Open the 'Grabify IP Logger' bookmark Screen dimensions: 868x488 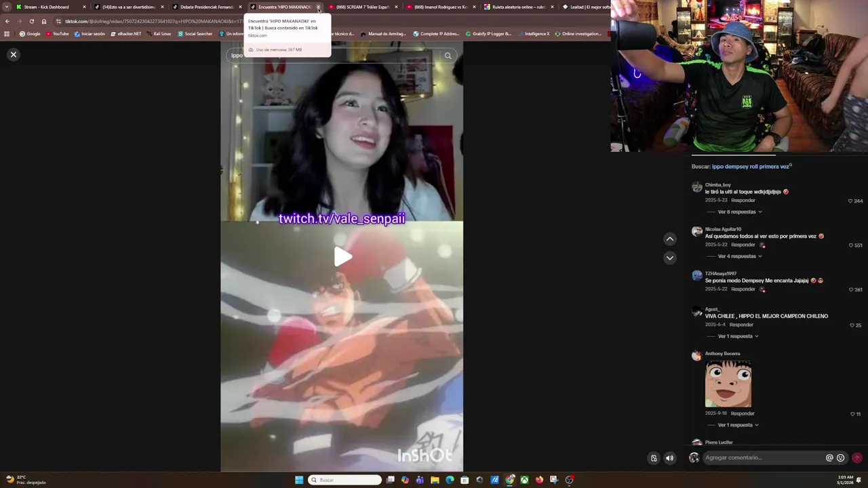point(488,34)
